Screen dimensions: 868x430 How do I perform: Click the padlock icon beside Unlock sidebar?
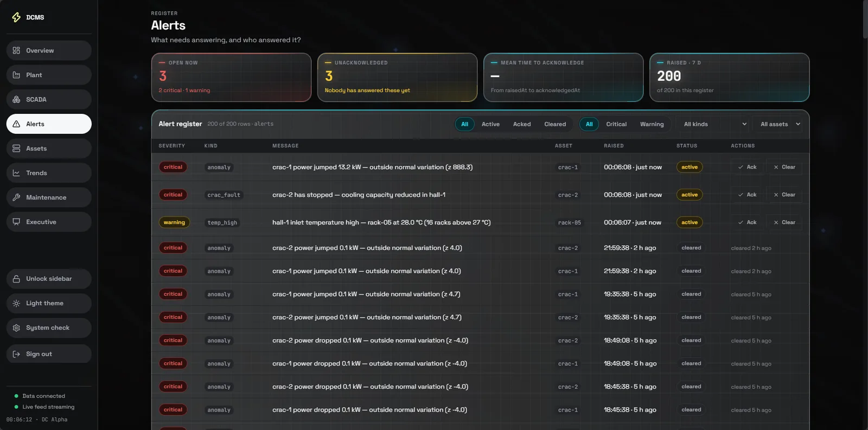tap(16, 279)
